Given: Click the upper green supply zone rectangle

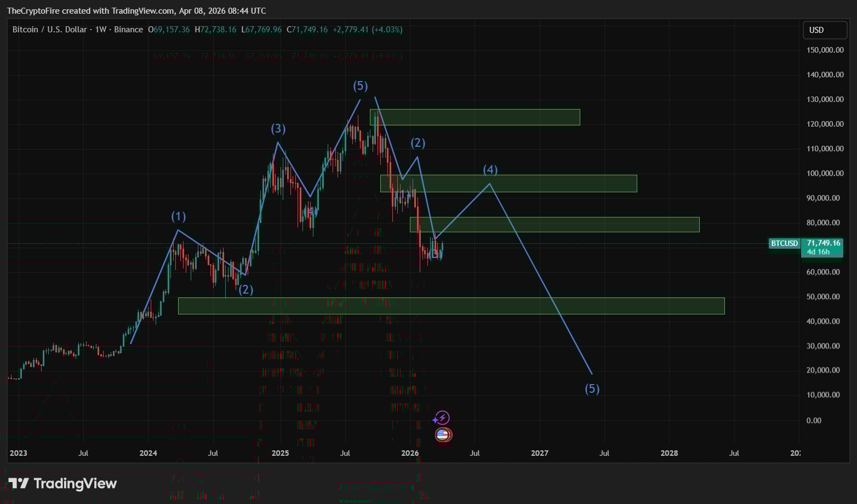Looking at the screenshot, I should pyautogui.click(x=475, y=116).
